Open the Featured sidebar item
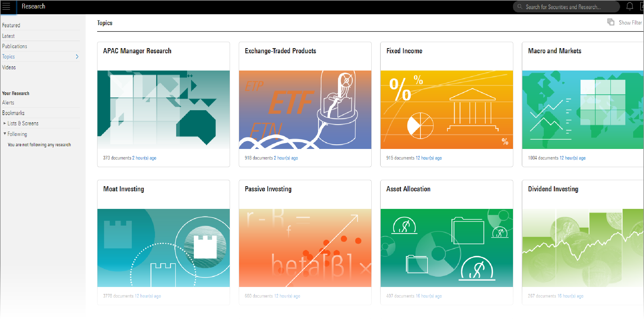The height and width of the screenshot is (333, 644). (x=11, y=25)
